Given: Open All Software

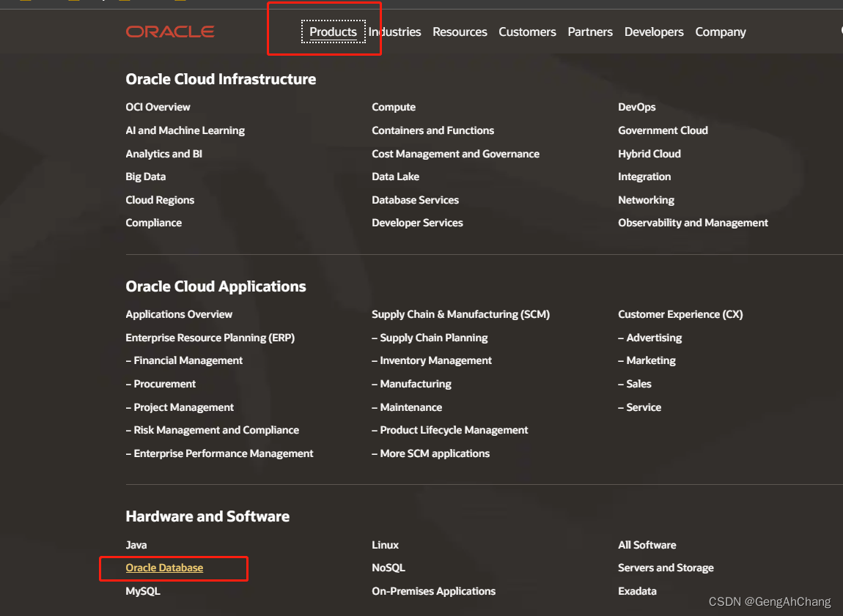Looking at the screenshot, I should click(647, 544).
